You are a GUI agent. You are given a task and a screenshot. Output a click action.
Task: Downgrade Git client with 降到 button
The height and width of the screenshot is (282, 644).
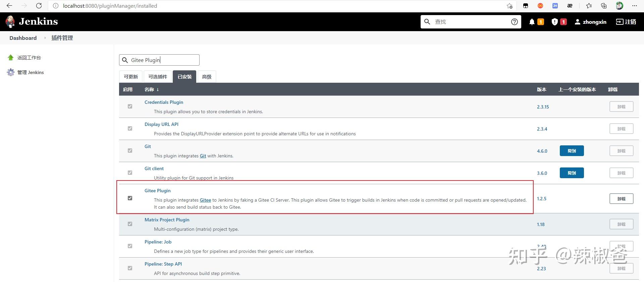coord(572,173)
